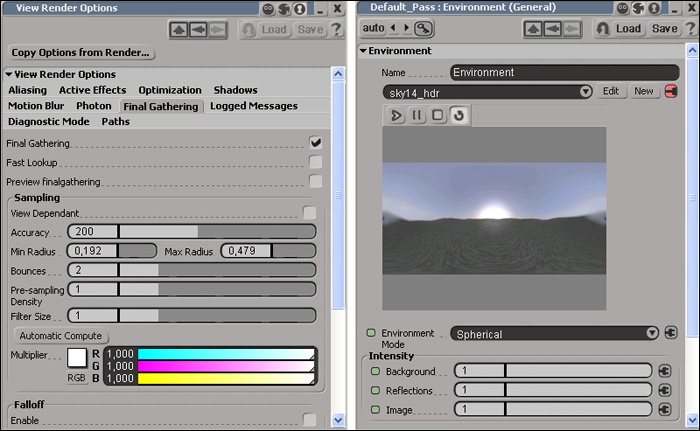
Task: Click keyhole icon in Environment window title bar
Action: 654,8
